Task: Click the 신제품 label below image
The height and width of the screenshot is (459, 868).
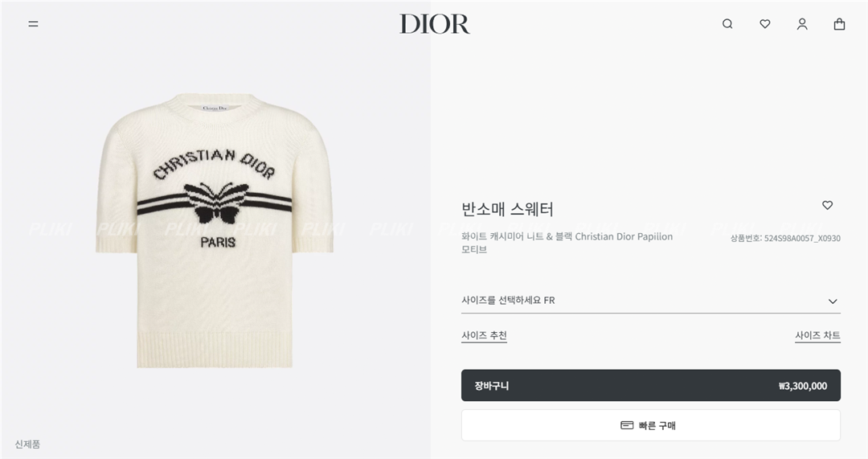Action: [x=27, y=444]
